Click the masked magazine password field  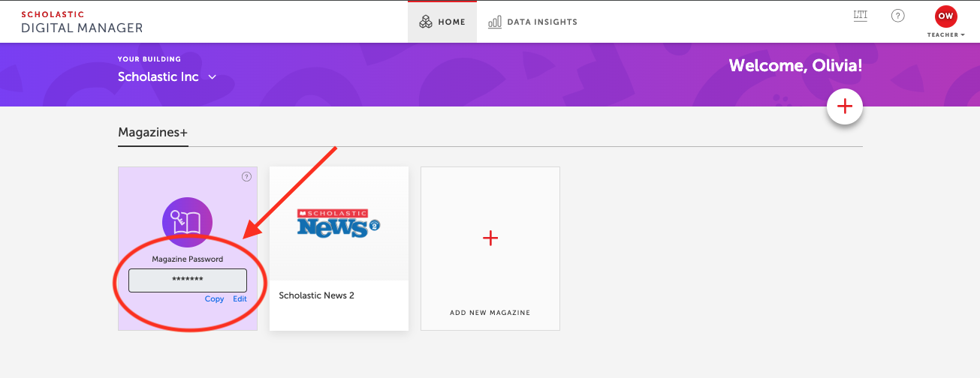(x=187, y=280)
